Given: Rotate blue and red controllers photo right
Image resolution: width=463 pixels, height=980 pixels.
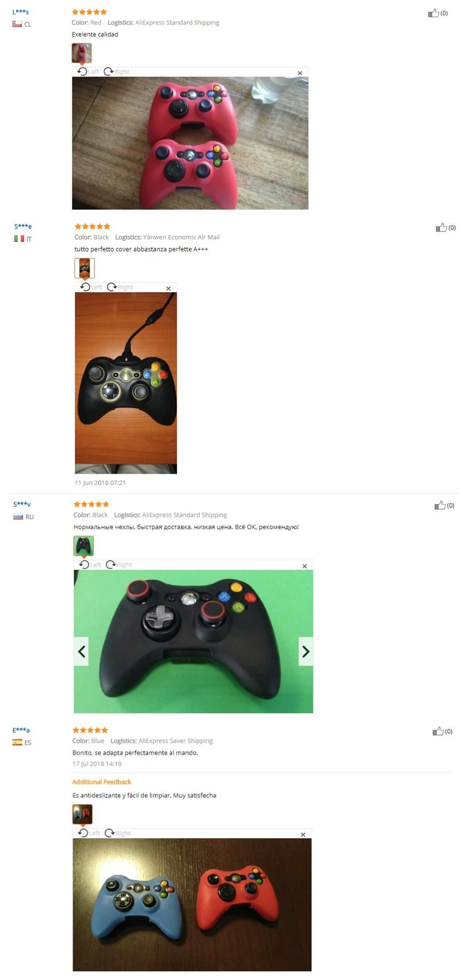Looking at the screenshot, I should pos(118,833).
